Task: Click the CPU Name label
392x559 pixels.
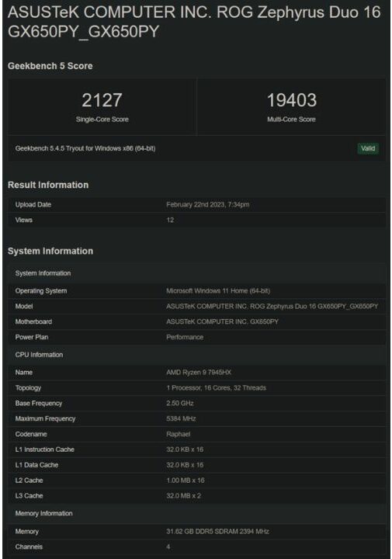Action: [x=24, y=372]
